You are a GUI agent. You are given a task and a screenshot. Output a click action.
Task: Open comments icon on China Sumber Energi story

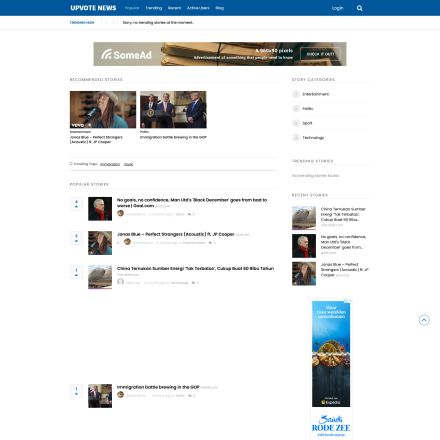pos(193,283)
